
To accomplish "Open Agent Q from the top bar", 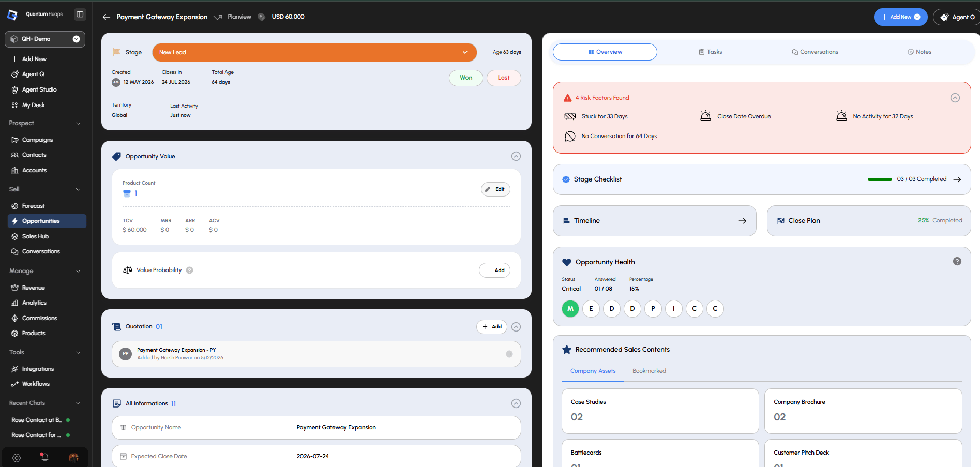I will click(957, 17).
